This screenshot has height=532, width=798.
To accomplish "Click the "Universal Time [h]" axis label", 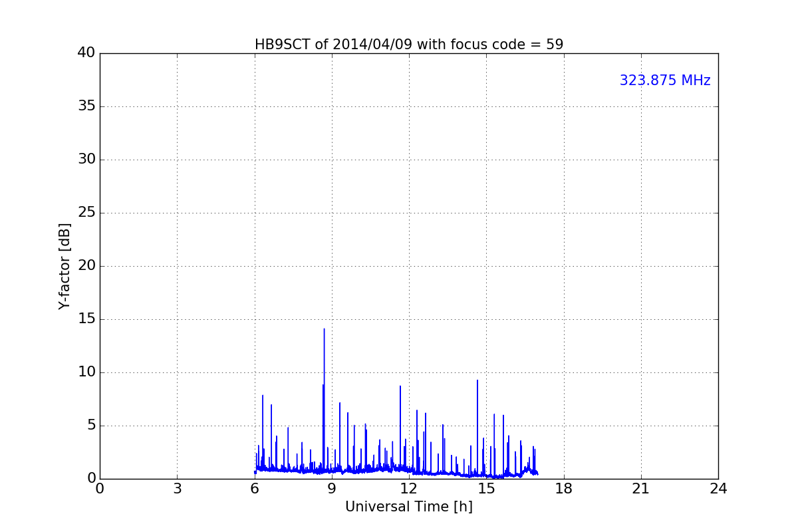I will tap(409, 507).
